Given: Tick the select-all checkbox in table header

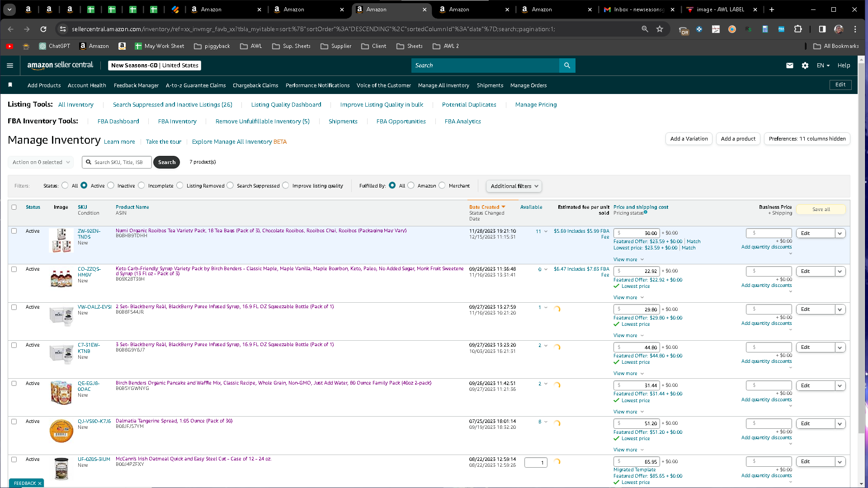Looking at the screenshot, I should 14,207.
